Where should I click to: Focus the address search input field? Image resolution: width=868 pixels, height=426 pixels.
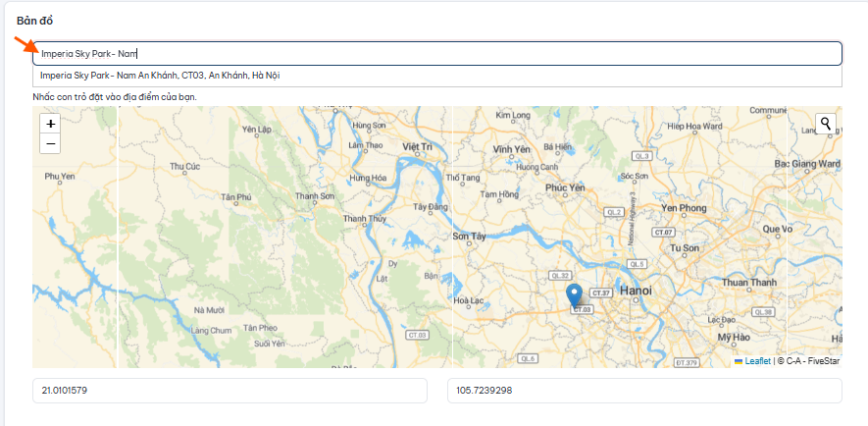pyautogui.click(x=437, y=54)
